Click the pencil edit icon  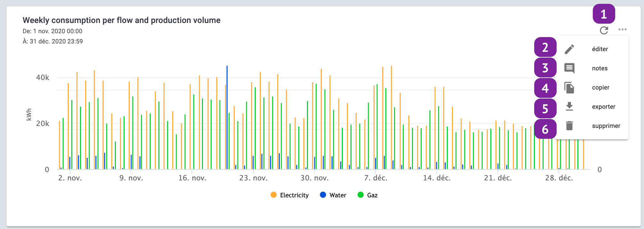569,49
